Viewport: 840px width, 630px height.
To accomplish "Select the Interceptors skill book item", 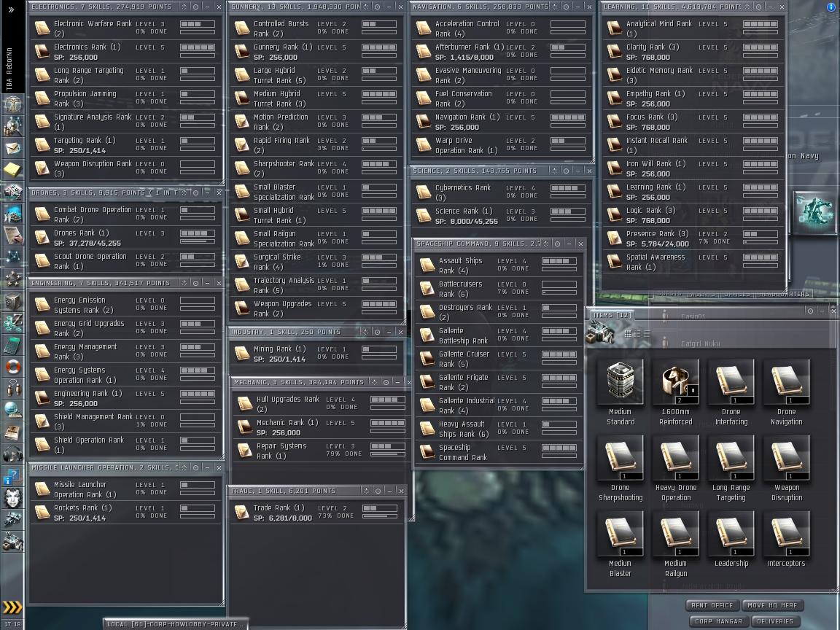I will 787,534.
